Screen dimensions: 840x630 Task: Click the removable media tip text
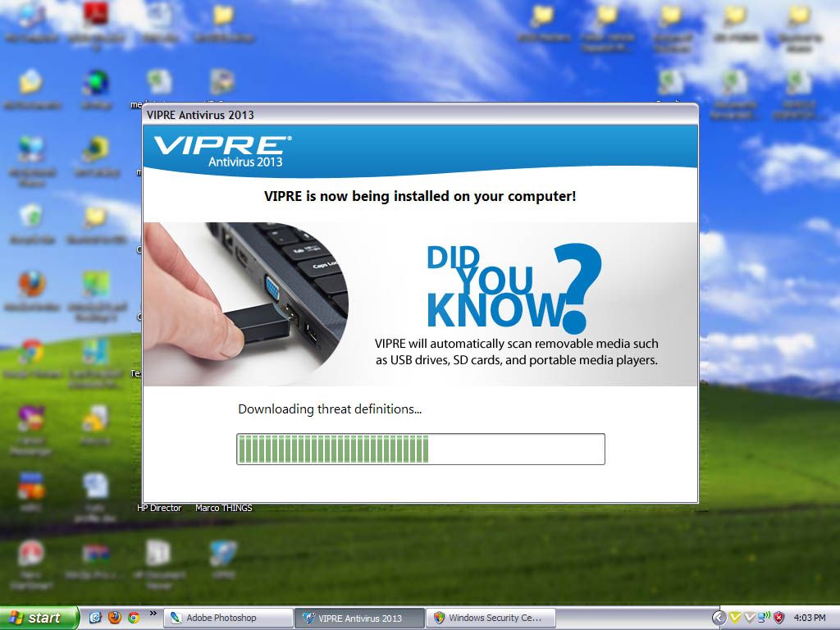tap(517, 351)
